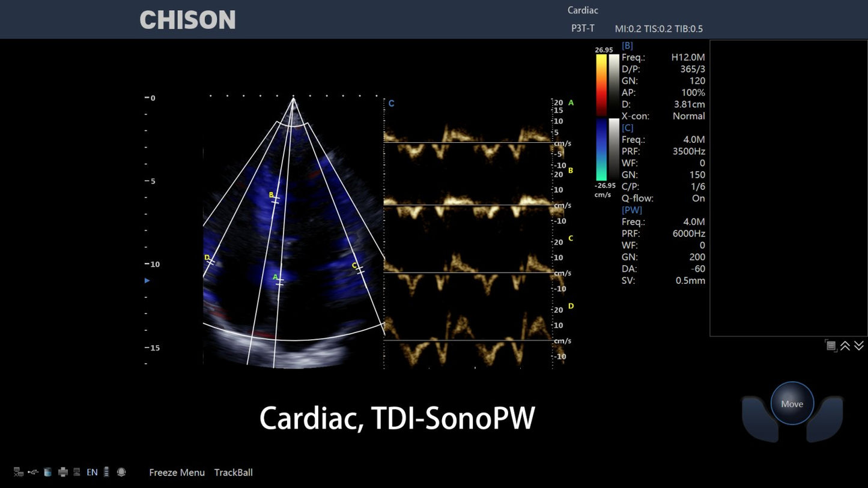Image resolution: width=868 pixels, height=488 pixels.
Task: Click the blue focus marker on depth scale
Action: (147, 280)
